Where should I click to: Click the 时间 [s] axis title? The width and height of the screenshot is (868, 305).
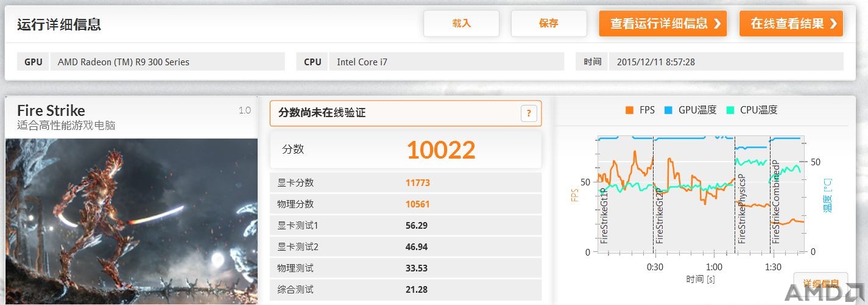(700, 279)
